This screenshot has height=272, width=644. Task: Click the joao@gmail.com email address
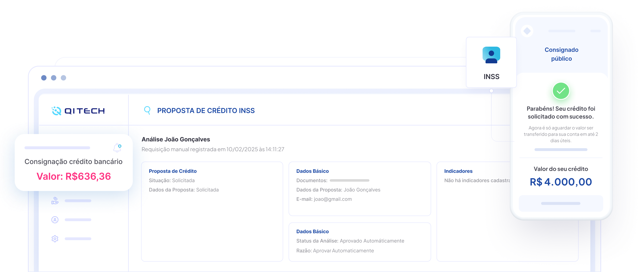click(332, 199)
